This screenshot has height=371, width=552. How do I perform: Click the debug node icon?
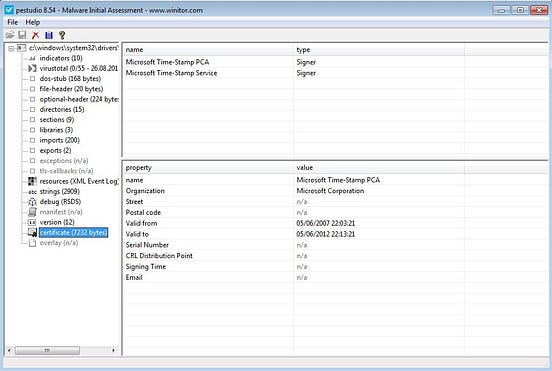(x=32, y=202)
